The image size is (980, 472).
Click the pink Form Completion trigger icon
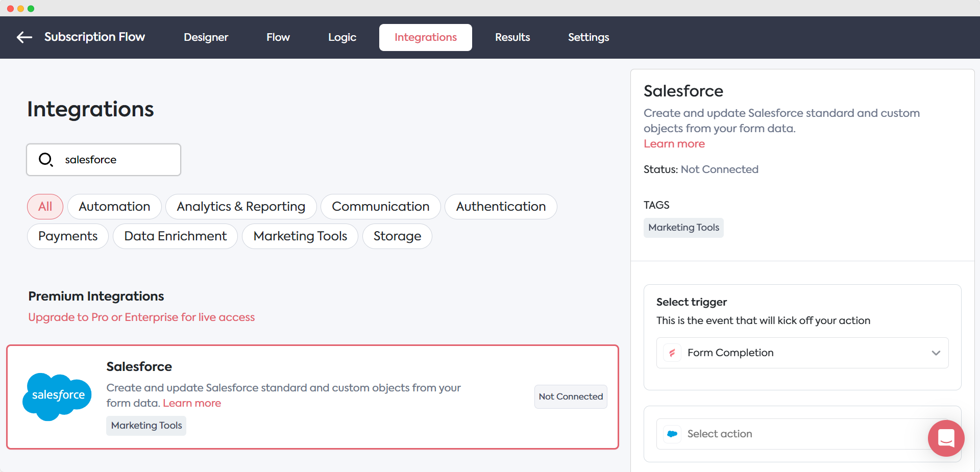672,353
